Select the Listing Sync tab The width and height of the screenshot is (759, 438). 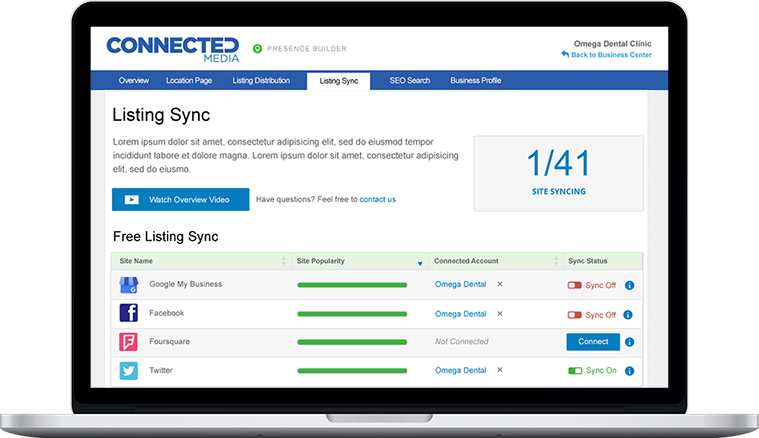pos(338,81)
